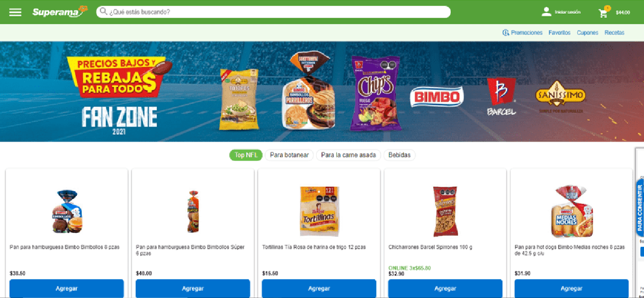The height and width of the screenshot is (298, 644).
Task: Click the Sanissimo brand logo
Action: click(x=560, y=97)
